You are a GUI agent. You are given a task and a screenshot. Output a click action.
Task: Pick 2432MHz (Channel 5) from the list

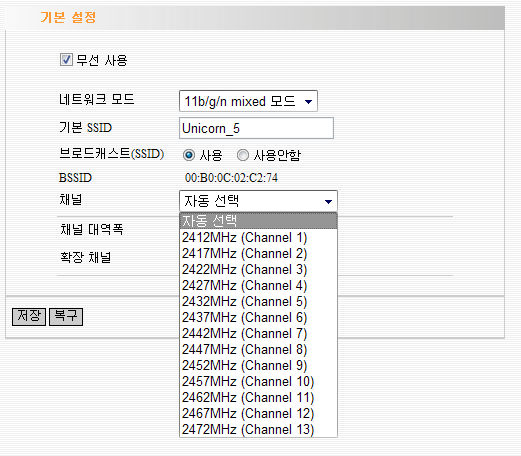tap(258, 301)
